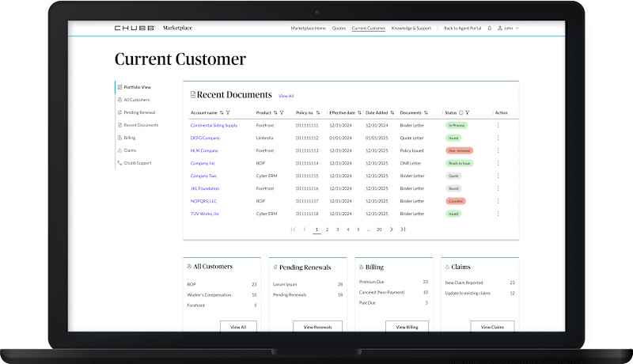Click the DNR Letter document cell
This screenshot has height=364, width=633.
(410, 164)
